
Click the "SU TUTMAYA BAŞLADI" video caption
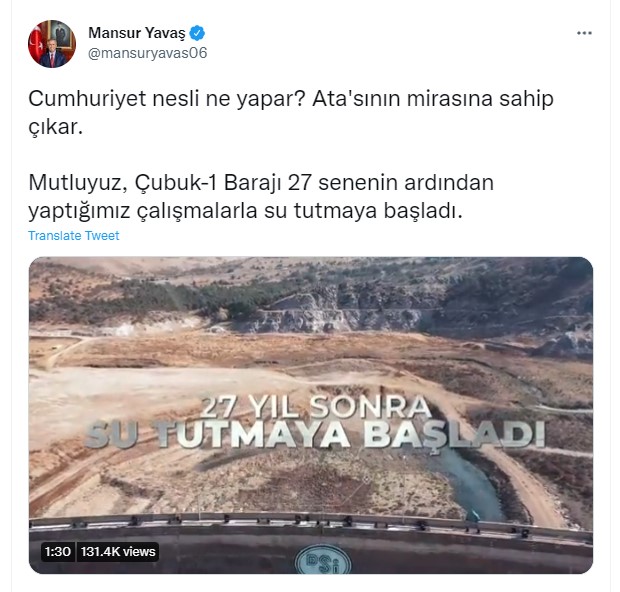click(x=315, y=435)
